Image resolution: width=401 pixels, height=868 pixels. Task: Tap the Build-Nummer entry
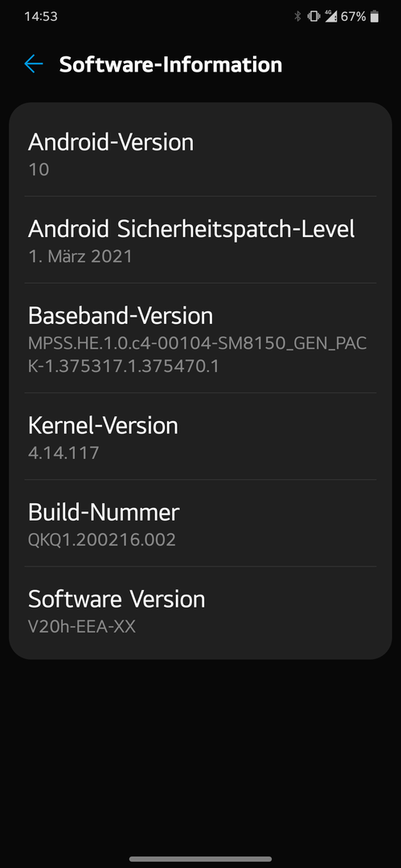point(201,522)
